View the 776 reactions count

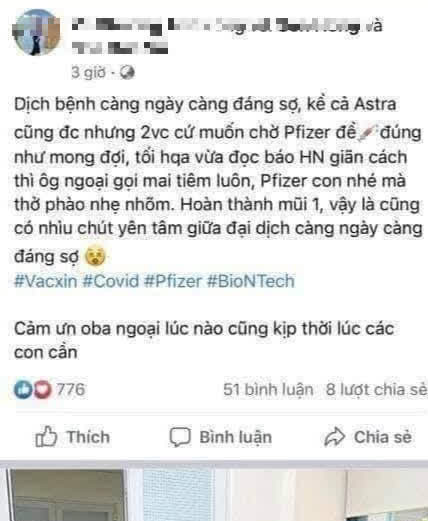(70, 389)
